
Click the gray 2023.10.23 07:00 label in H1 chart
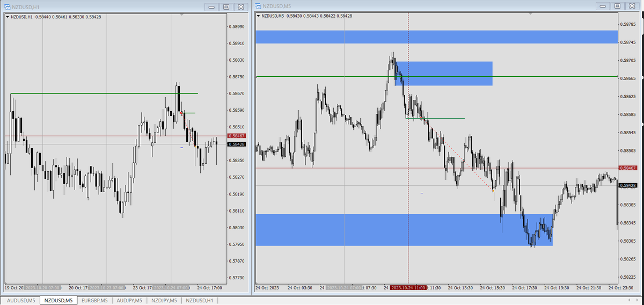click(107, 287)
